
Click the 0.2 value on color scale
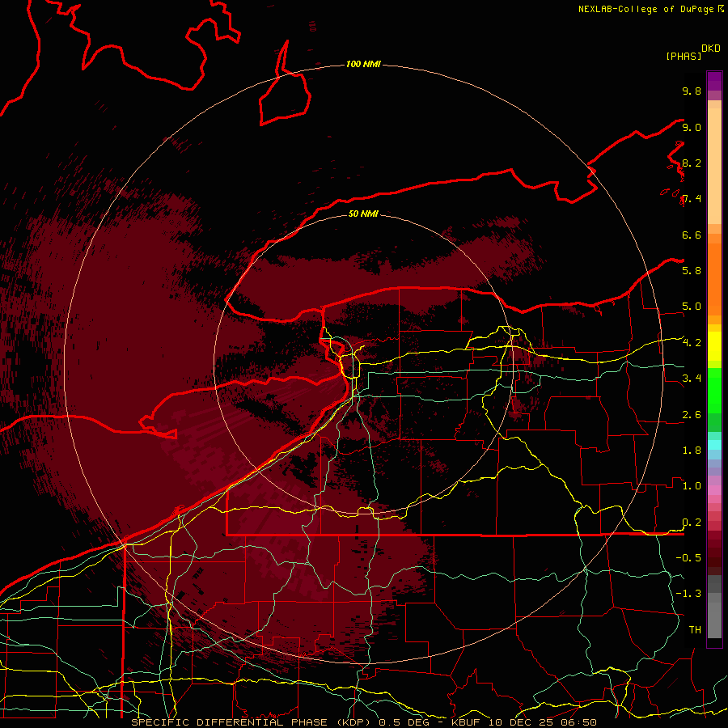pyautogui.click(x=692, y=523)
